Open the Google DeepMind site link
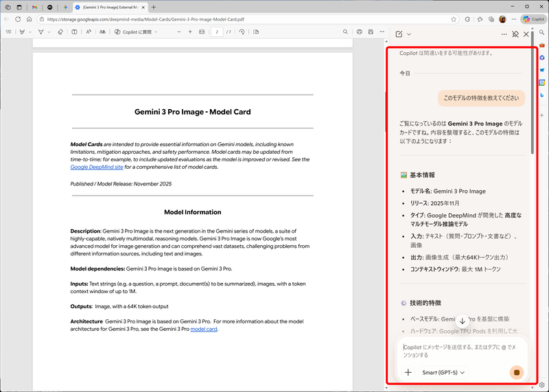549x392 pixels. (97, 167)
